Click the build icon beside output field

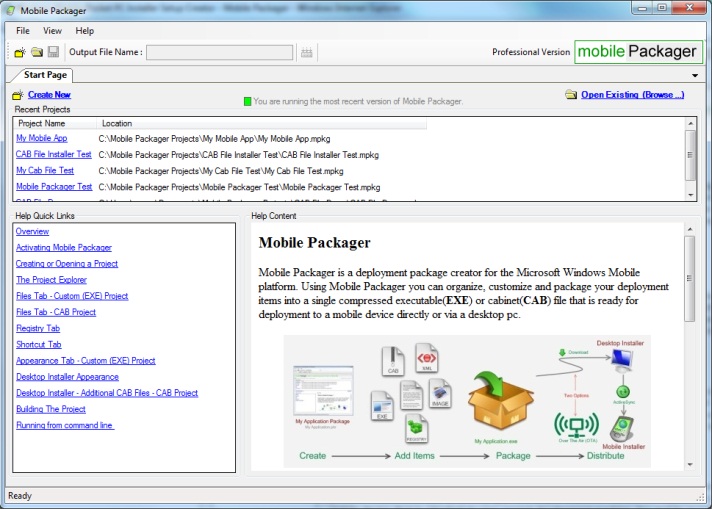(x=307, y=53)
